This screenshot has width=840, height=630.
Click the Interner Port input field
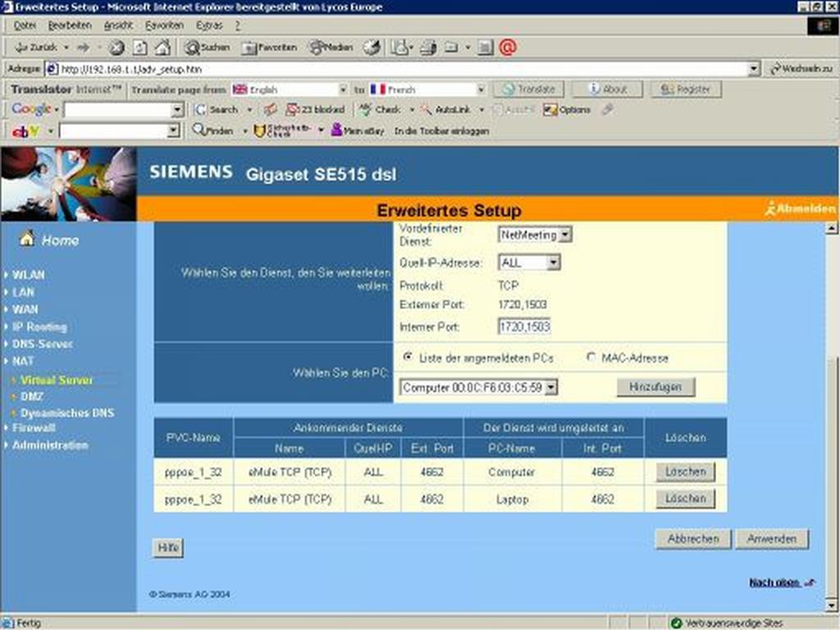(x=524, y=326)
